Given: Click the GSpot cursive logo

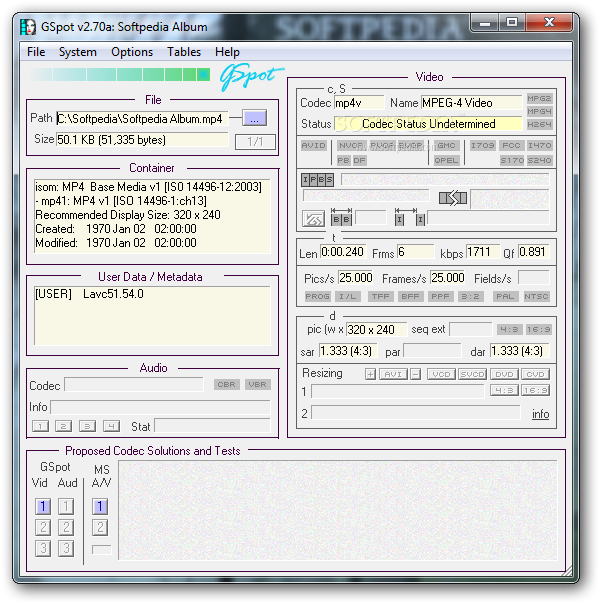Looking at the screenshot, I should (x=251, y=76).
